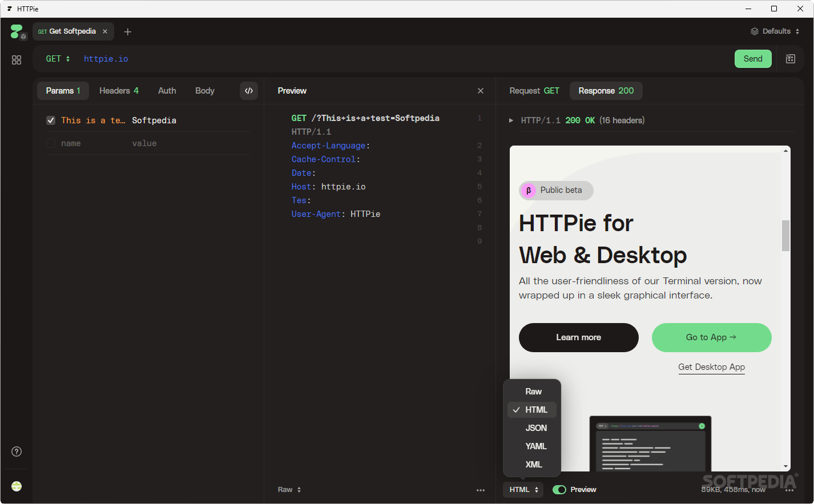This screenshot has height=504, width=814.
Task: Click the Date header line
Action: (304, 173)
